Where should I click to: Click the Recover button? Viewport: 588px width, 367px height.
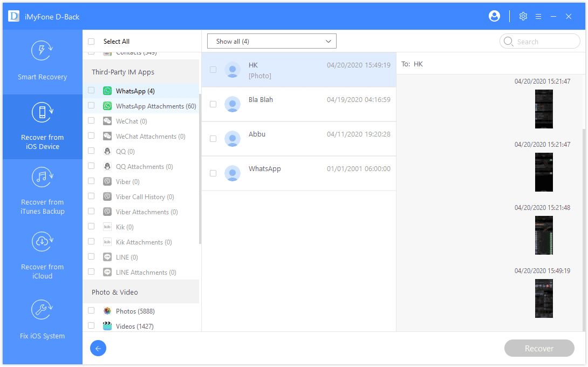click(539, 348)
